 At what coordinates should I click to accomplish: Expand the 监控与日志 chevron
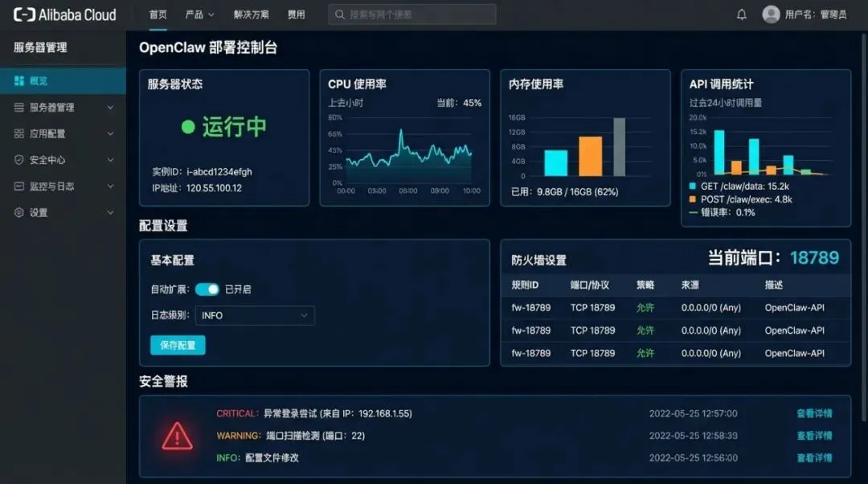click(110, 186)
